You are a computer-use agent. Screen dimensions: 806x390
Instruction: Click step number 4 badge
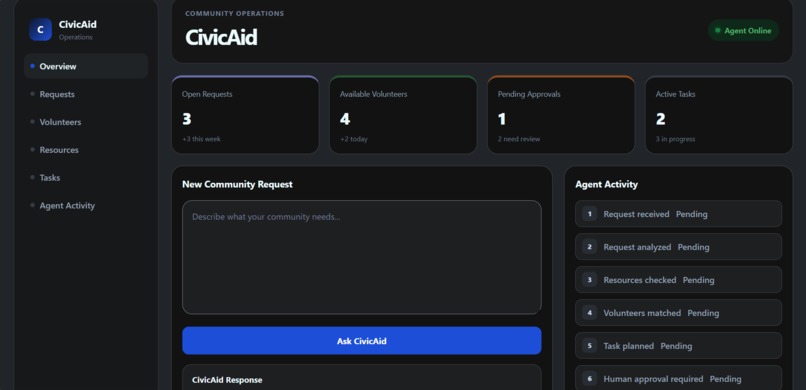click(589, 312)
